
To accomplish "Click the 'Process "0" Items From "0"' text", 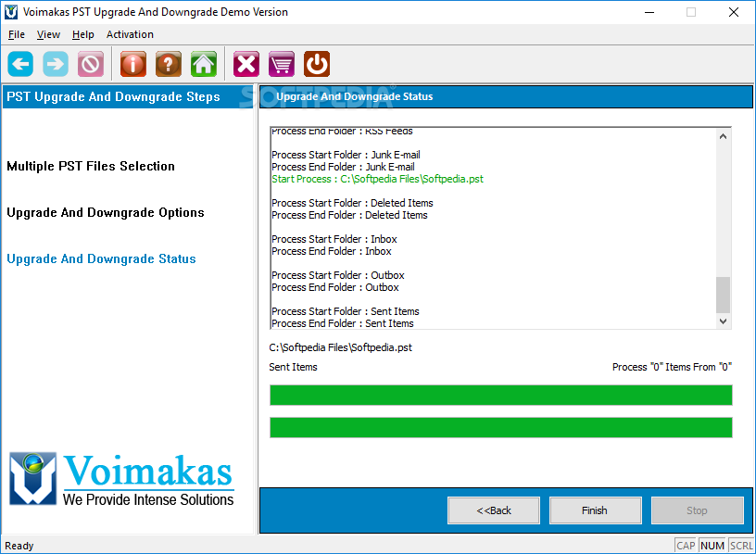I will pos(672,367).
